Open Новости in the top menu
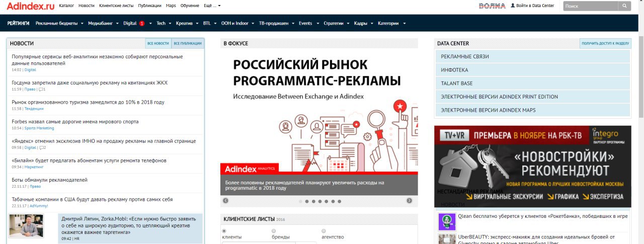 tap(87, 6)
